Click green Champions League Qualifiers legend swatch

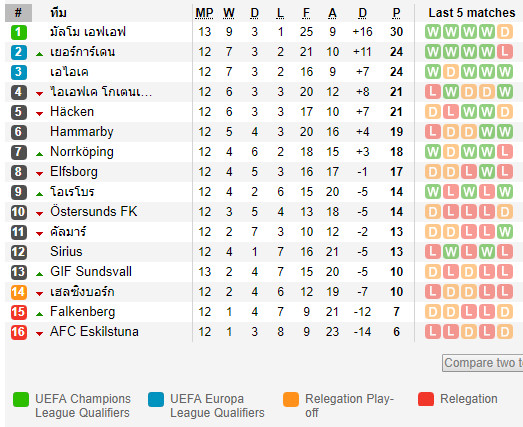[x=21, y=399]
